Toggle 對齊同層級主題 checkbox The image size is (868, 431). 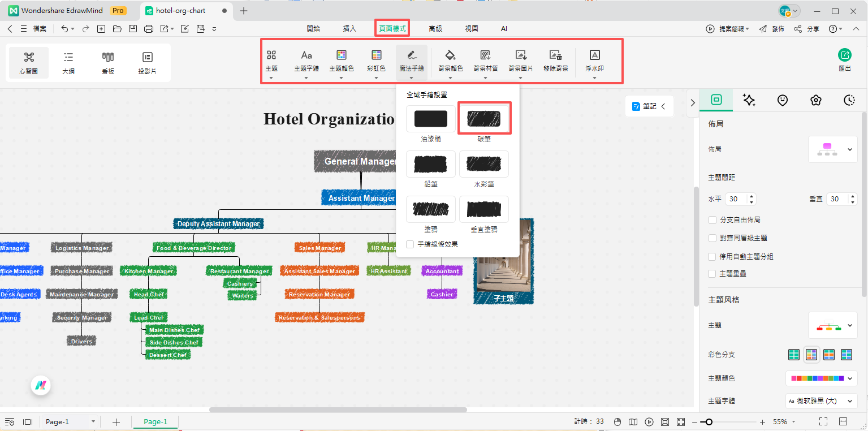click(x=712, y=238)
